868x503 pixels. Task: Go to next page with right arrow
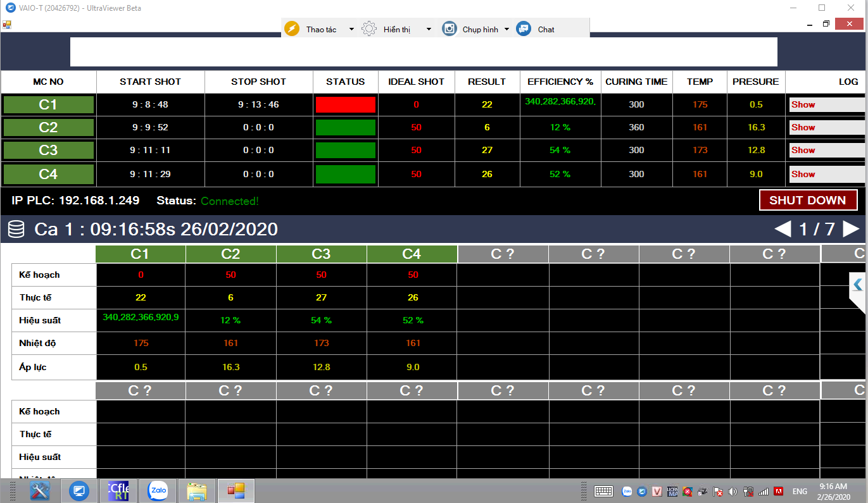click(x=851, y=228)
